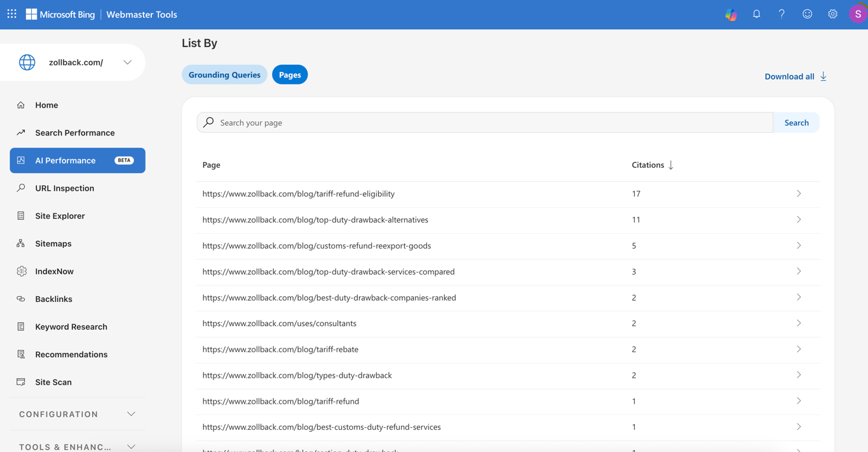Click the Keyword Research icon
This screenshot has height=452, width=868.
tap(21, 327)
